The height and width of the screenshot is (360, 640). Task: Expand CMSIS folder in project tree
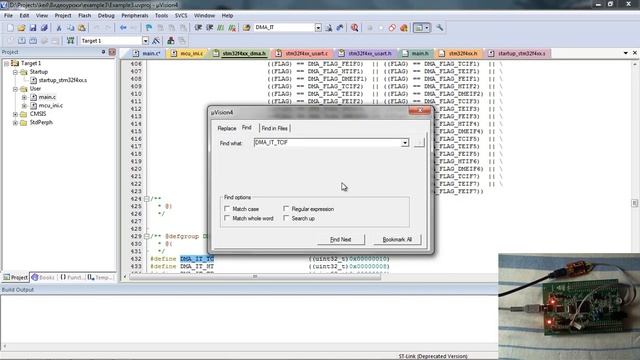click(15, 114)
